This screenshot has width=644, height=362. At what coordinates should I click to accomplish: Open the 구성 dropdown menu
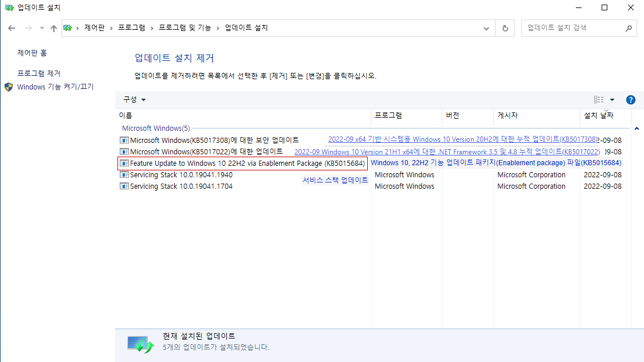(134, 100)
